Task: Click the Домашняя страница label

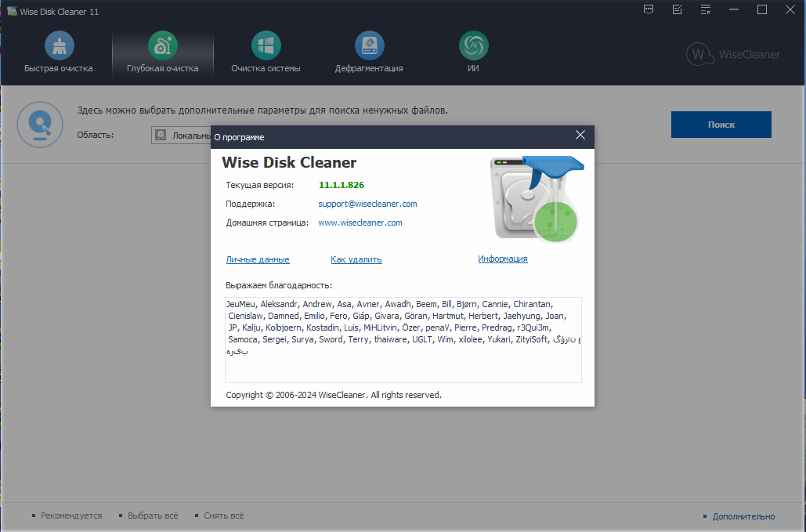Action: click(x=267, y=223)
